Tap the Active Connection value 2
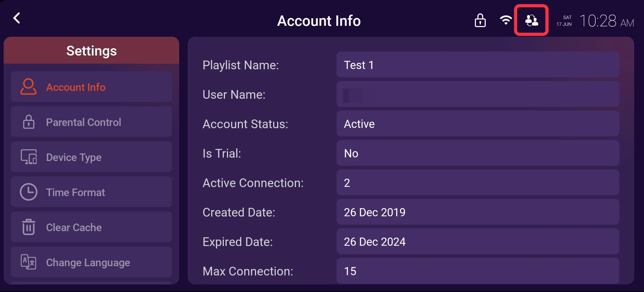The height and width of the screenshot is (292, 644). tap(478, 183)
